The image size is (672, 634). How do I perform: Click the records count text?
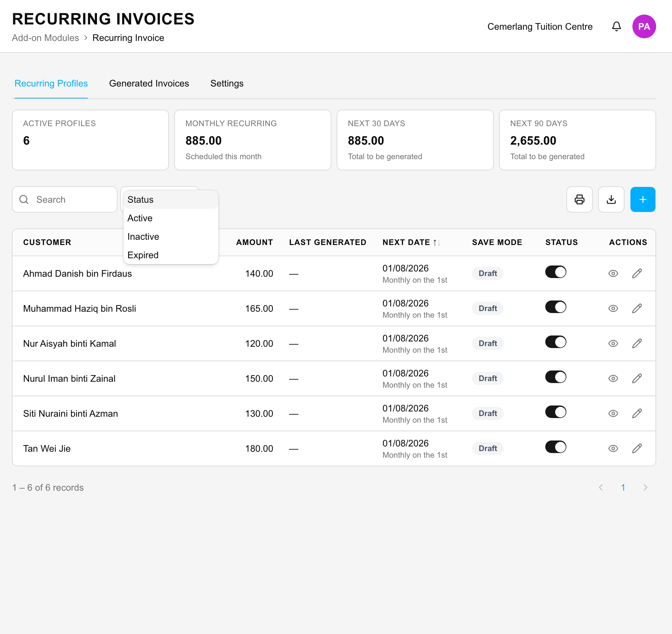pyautogui.click(x=48, y=487)
